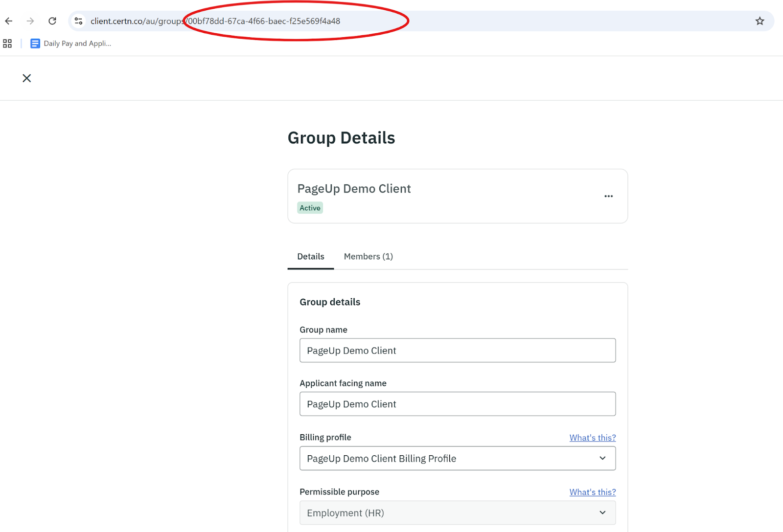The image size is (783, 532).
Task: Click the Applicant facing name field
Action: [457, 404]
